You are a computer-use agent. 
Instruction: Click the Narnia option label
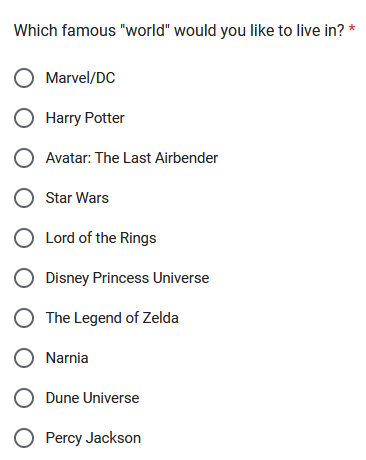(67, 358)
